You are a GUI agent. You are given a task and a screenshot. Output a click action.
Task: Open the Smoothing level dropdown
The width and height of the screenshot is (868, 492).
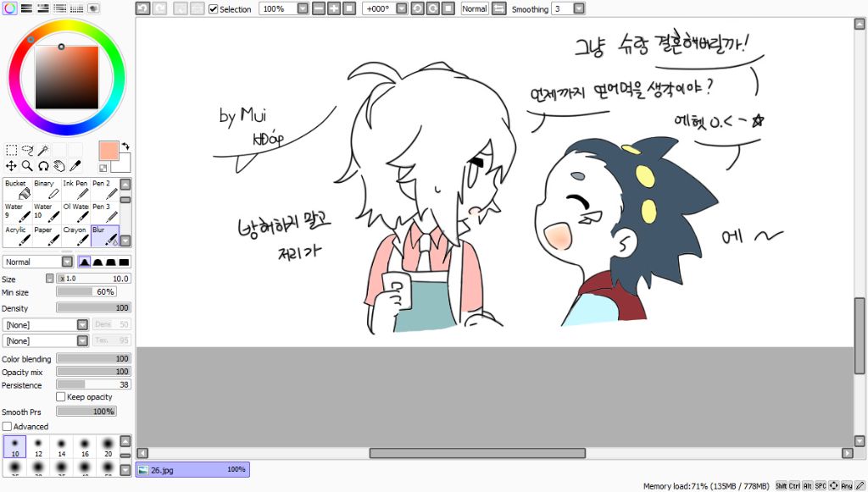tap(578, 8)
